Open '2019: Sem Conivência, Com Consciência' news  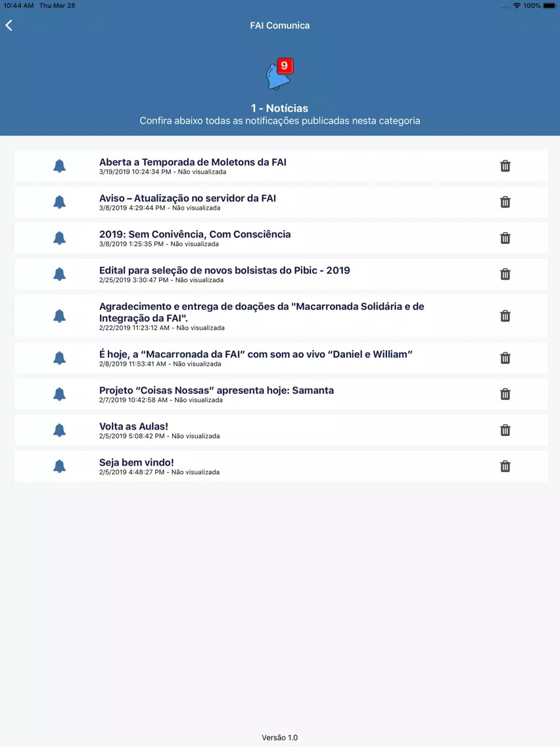click(195, 235)
